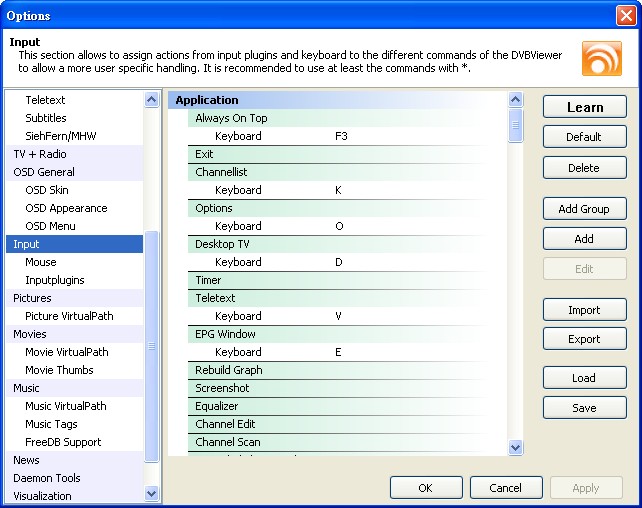This screenshot has height=508, width=642.
Task: Select the Daemon Tools category
Action: coord(47,478)
